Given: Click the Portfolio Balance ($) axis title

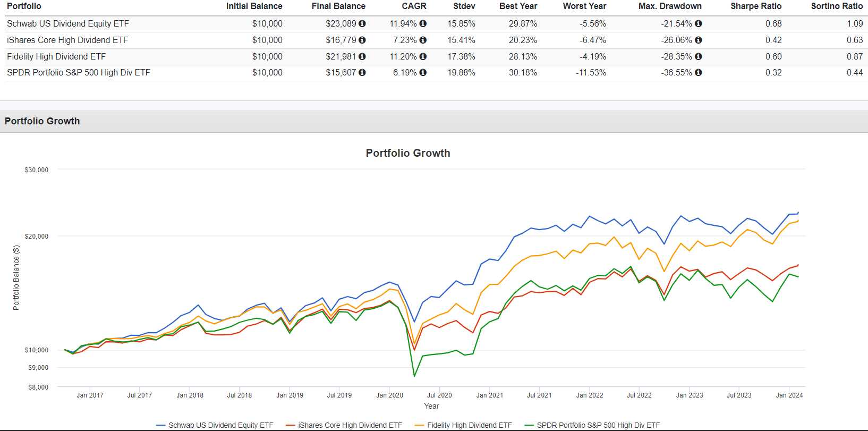Looking at the screenshot, I should 16,277.
